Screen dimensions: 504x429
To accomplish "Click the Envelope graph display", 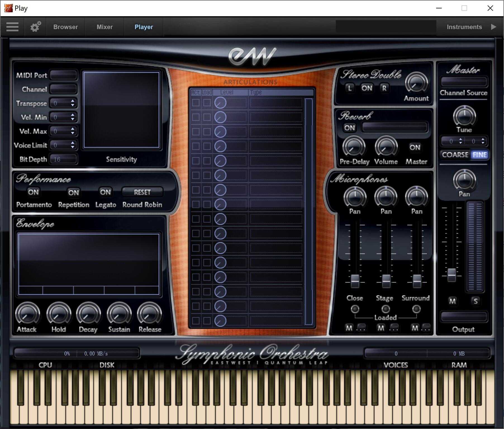I will pos(89,264).
